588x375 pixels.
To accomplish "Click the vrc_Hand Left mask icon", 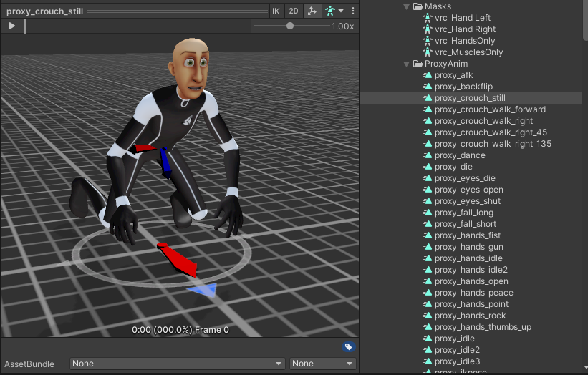I will (428, 18).
